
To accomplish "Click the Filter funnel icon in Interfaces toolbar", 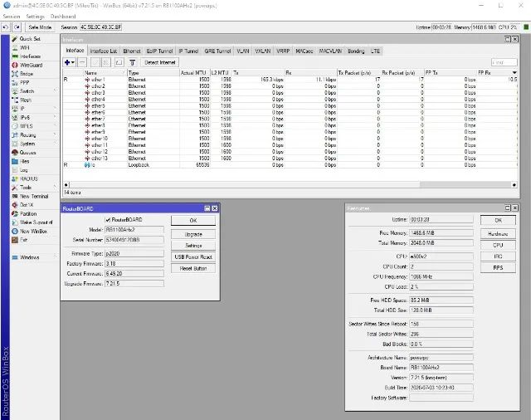I will [x=133, y=62].
